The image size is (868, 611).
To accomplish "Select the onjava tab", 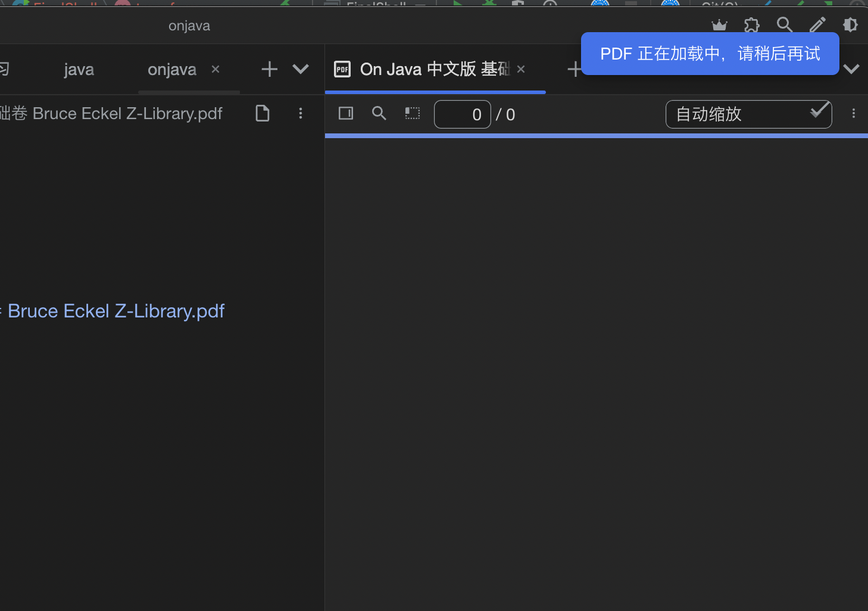I will click(x=172, y=70).
